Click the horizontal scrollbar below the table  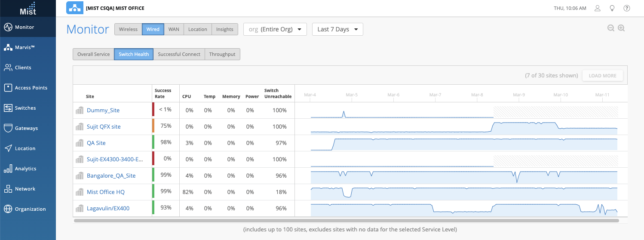(346, 221)
